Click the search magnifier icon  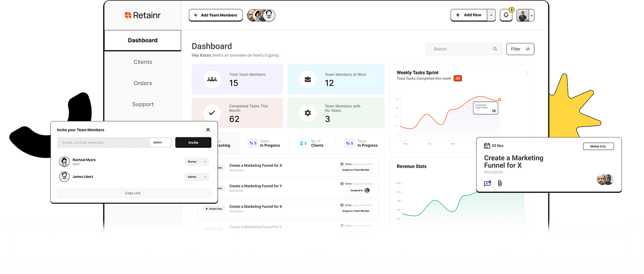(495, 49)
